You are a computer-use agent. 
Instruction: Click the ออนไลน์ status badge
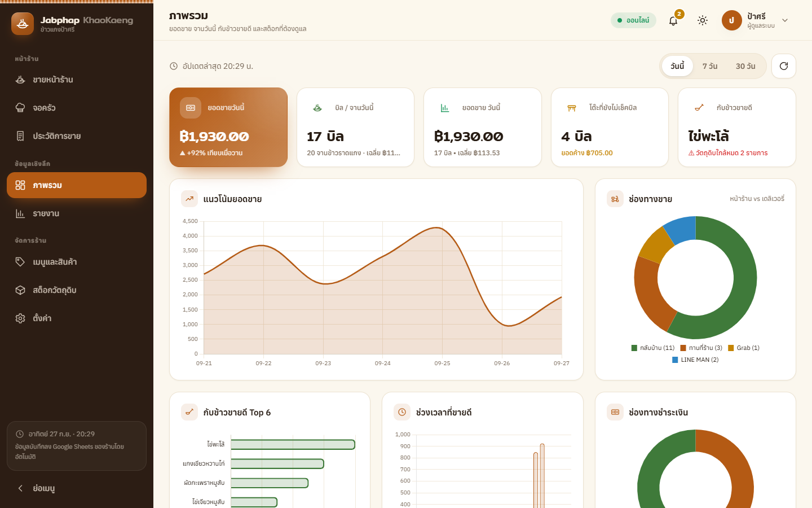point(633,20)
